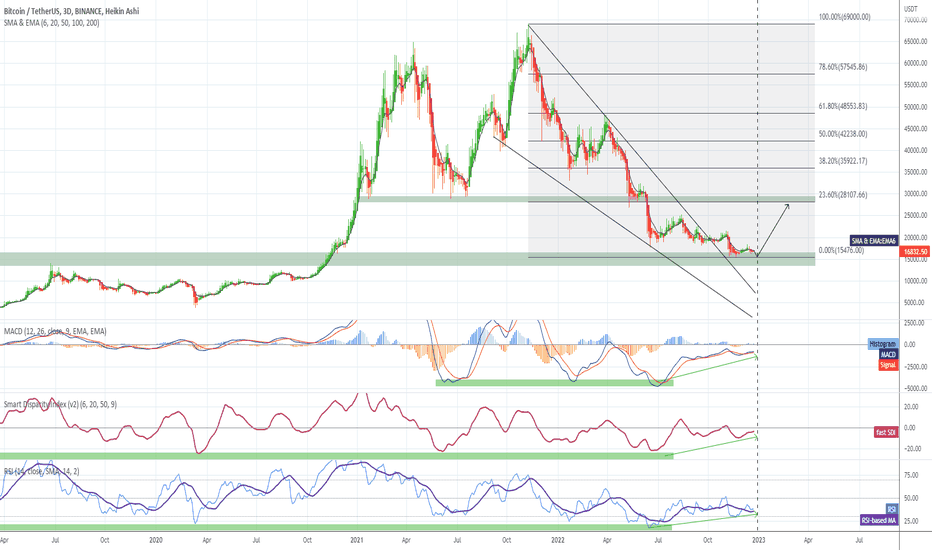Select 60000.00 on the price axis

[x=915, y=64]
